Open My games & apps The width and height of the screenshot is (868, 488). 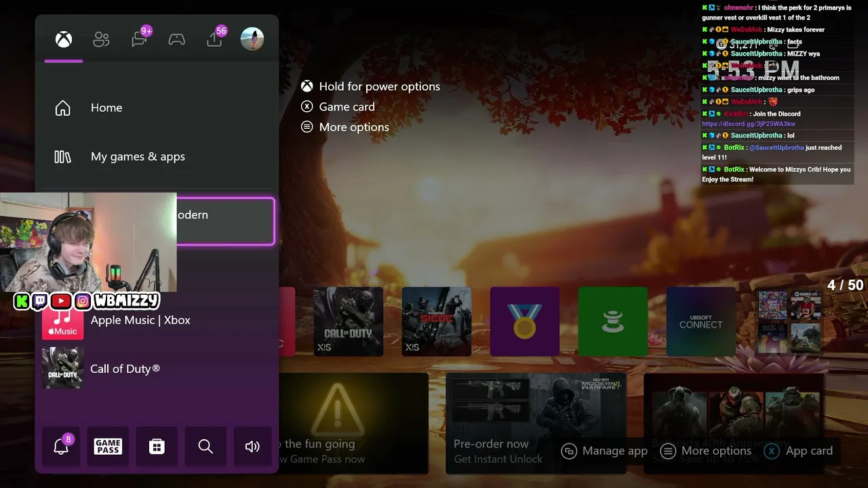point(157,157)
